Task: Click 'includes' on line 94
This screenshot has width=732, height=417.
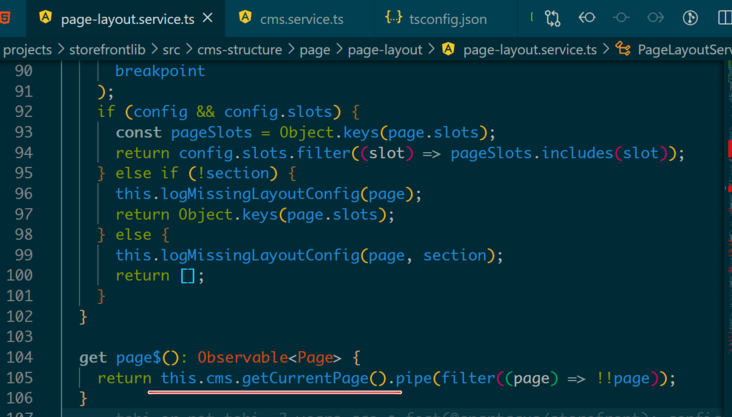Action: point(577,153)
